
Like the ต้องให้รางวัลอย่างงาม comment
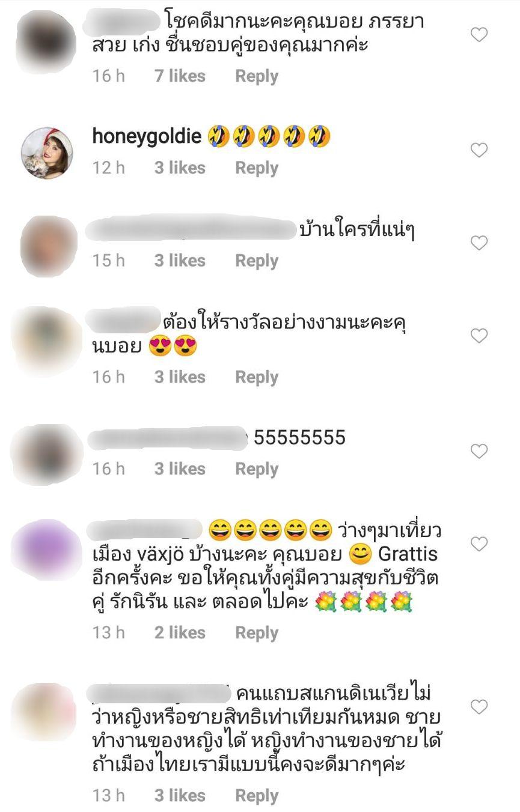479,336
